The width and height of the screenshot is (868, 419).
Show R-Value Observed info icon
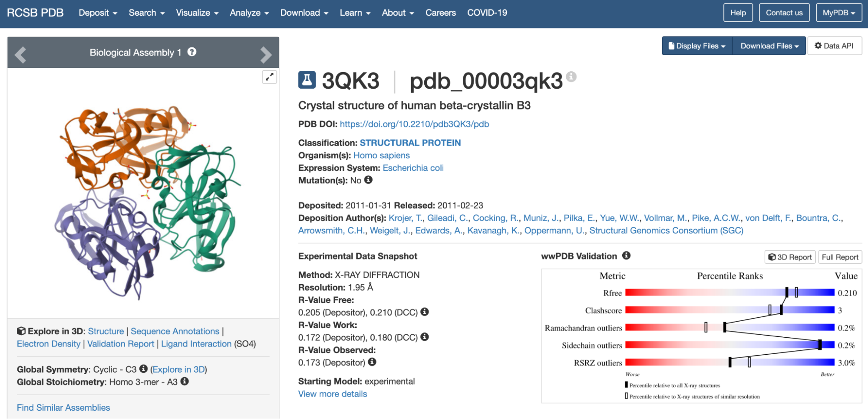pyautogui.click(x=372, y=362)
